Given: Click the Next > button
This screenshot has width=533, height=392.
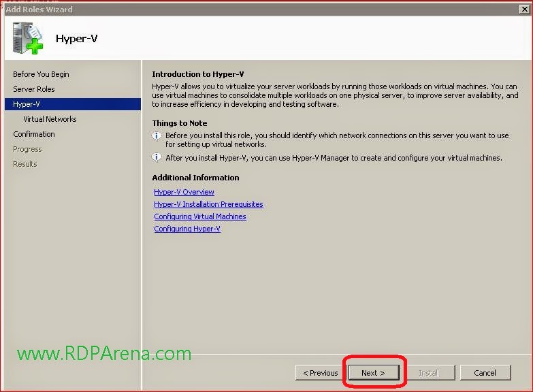Looking at the screenshot, I should pyautogui.click(x=374, y=373).
